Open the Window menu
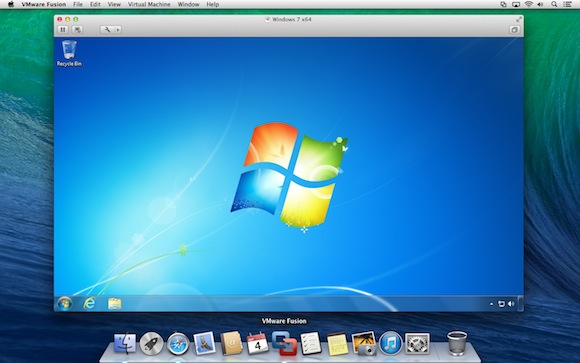This screenshot has height=363, width=580. [x=188, y=4]
